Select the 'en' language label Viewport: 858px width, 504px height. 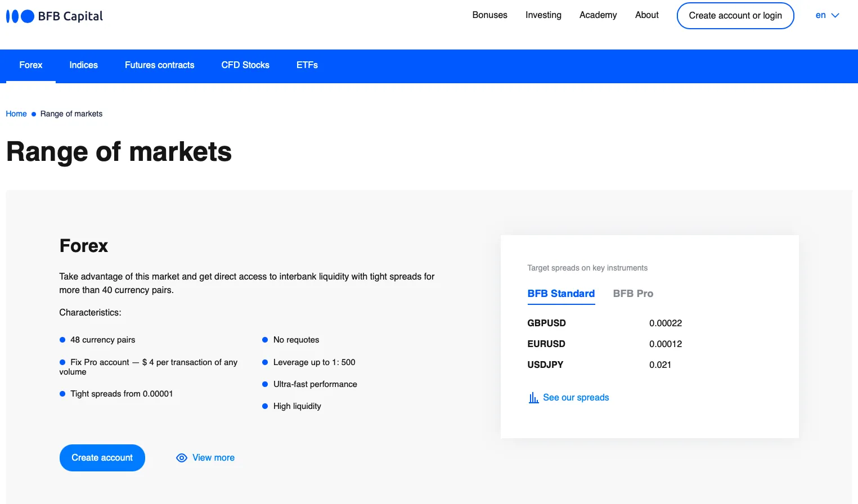click(821, 15)
